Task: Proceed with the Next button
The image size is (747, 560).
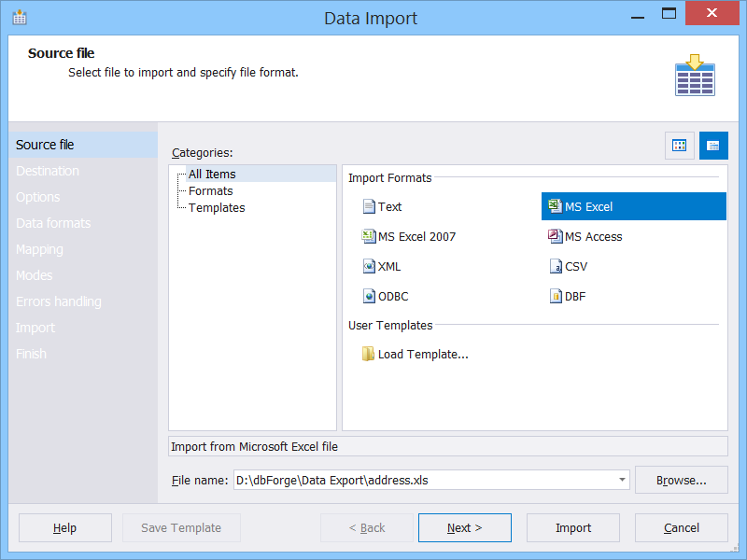Action: pyautogui.click(x=464, y=528)
